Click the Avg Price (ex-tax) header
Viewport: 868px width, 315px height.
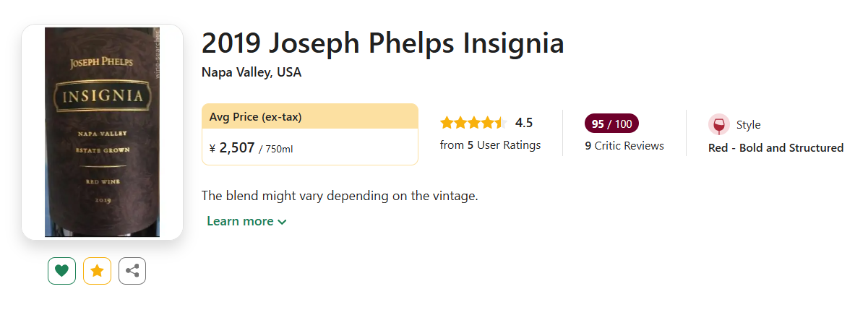click(255, 116)
